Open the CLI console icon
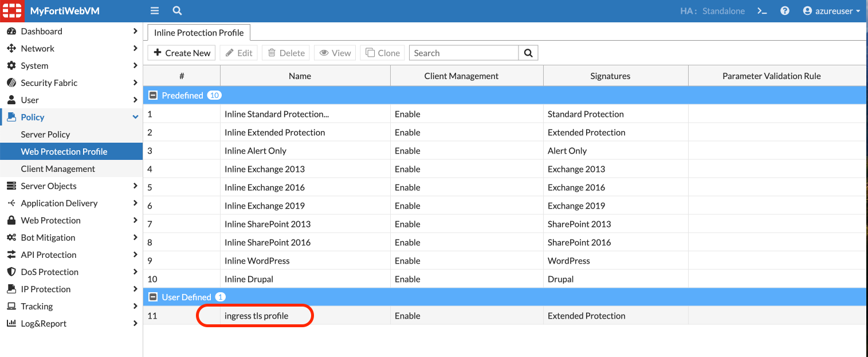Image resolution: width=868 pixels, height=357 pixels. (762, 11)
